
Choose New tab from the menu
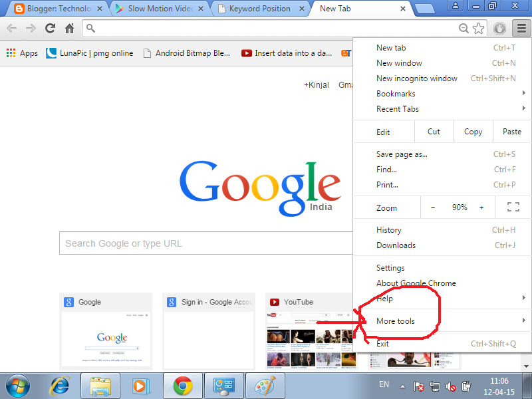pyautogui.click(x=442, y=48)
